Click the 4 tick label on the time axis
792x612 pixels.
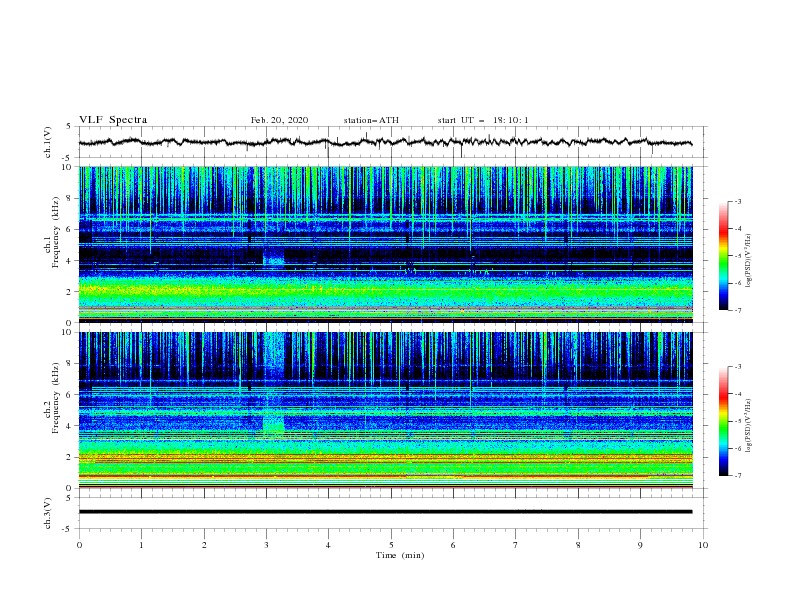coord(328,545)
